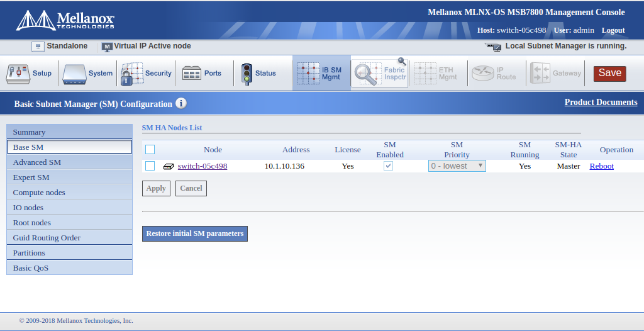Open the Partitions page
The width and height of the screenshot is (644, 331).
pyautogui.click(x=69, y=252)
